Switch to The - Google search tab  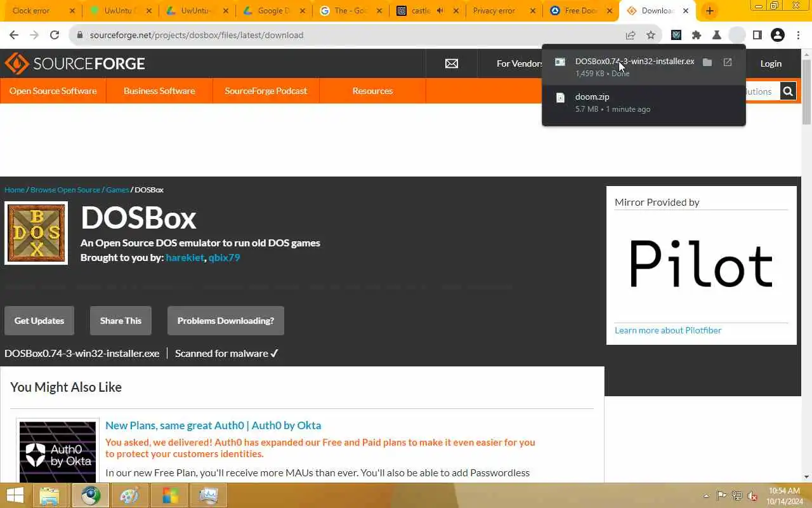click(350, 11)
